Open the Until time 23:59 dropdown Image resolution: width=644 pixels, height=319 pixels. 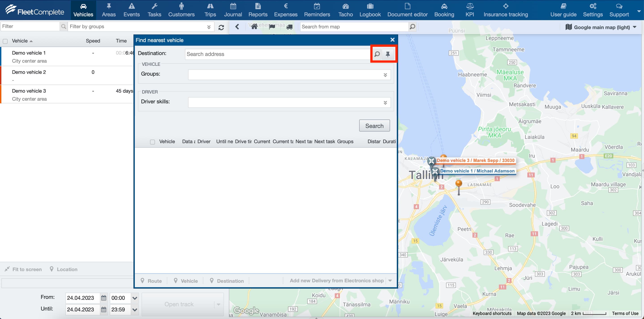click(x=135, y=310)
